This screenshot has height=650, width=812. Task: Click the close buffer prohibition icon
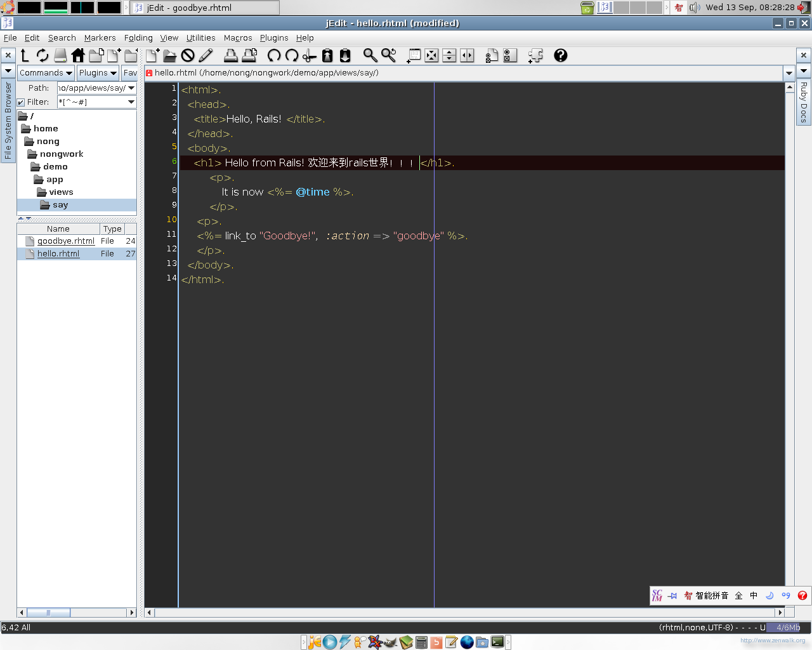[188, 55]
